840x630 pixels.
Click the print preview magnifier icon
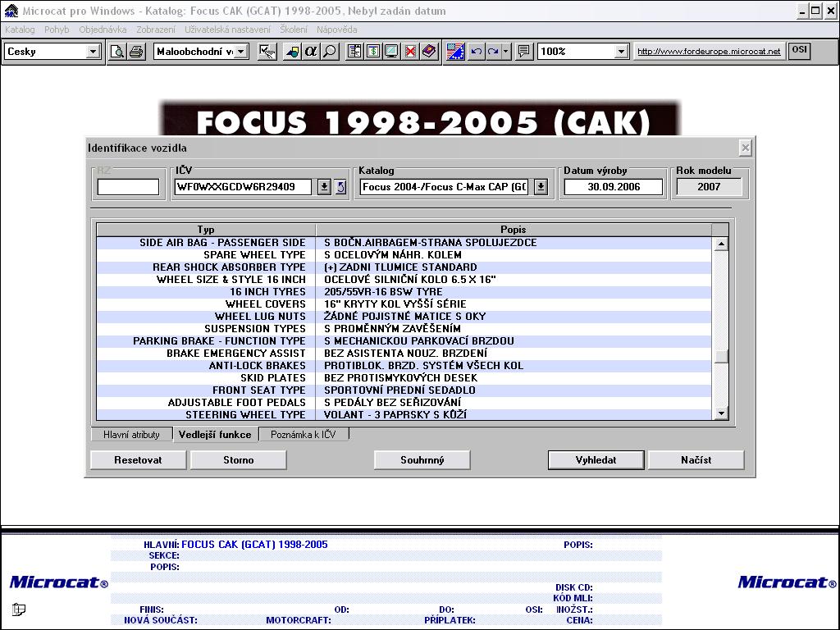pos(117,52)
